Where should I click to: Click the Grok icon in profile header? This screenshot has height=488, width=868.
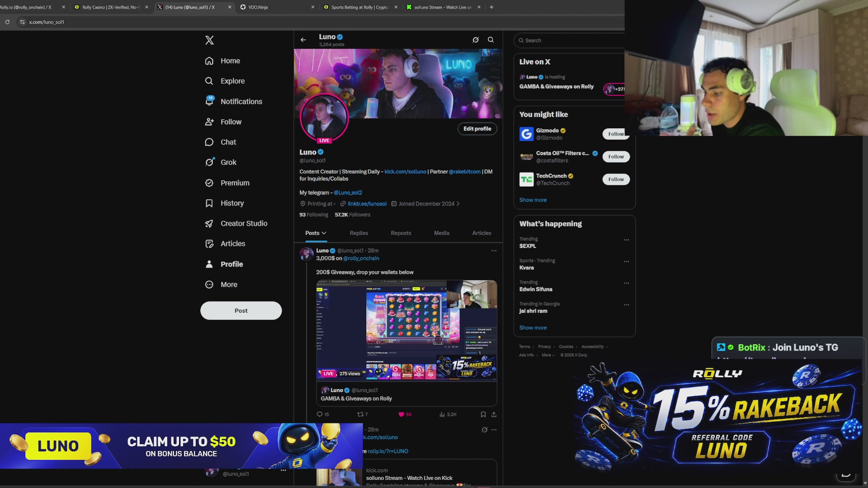pyautogui.click(x=476, y=40)
